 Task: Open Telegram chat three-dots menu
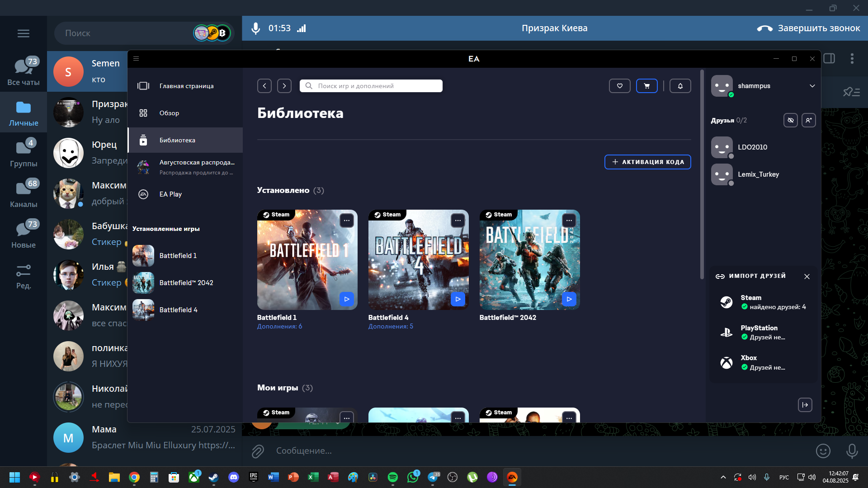pos(852,58)
